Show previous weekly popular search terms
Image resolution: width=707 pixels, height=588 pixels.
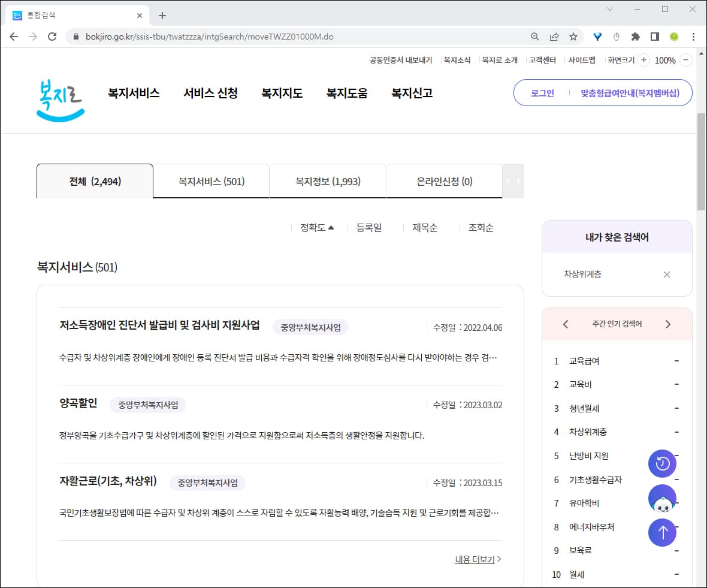click(x=565, y=324)
